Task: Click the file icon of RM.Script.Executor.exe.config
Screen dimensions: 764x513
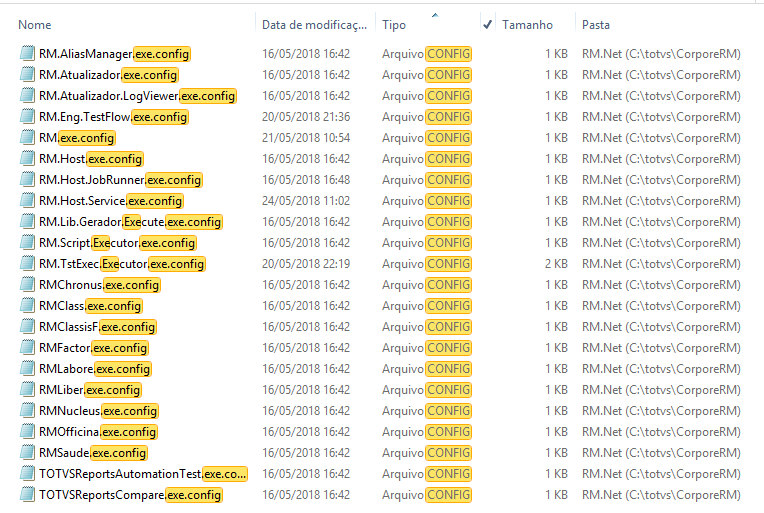Action: (x=27, y=242)
